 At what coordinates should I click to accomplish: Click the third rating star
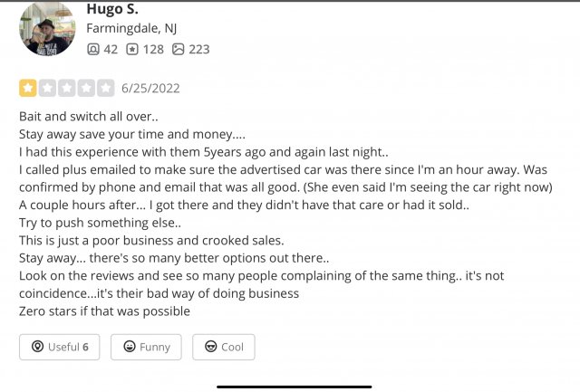tap(67, 88)
